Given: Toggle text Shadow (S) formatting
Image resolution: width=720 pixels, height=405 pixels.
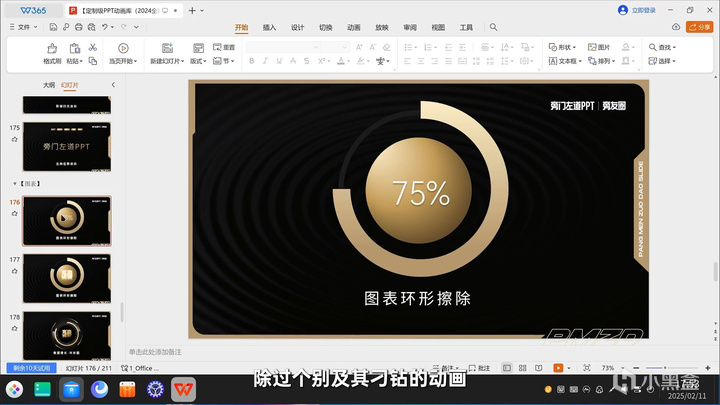Looking at the screenshot, I should tap(306, 61).
